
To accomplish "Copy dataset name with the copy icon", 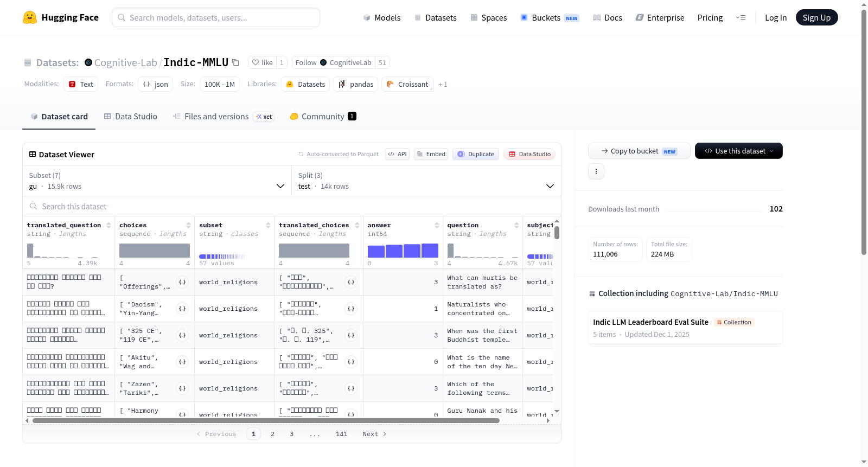I will click(235, 62).
